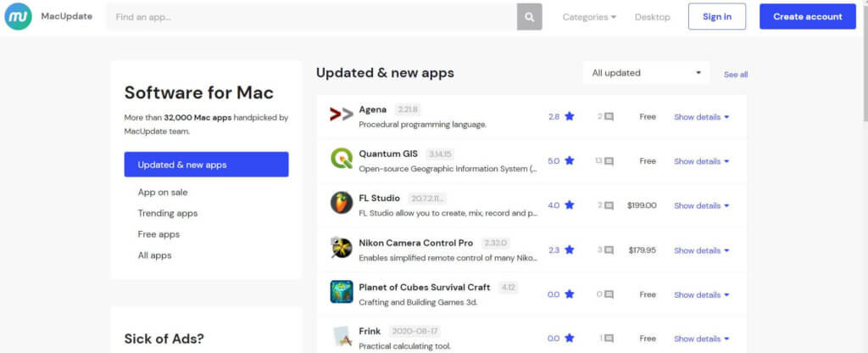Viewport: 868px width, 353px height.
Task: Open the Quantum GIS title link
Action: tap(388, 154)
